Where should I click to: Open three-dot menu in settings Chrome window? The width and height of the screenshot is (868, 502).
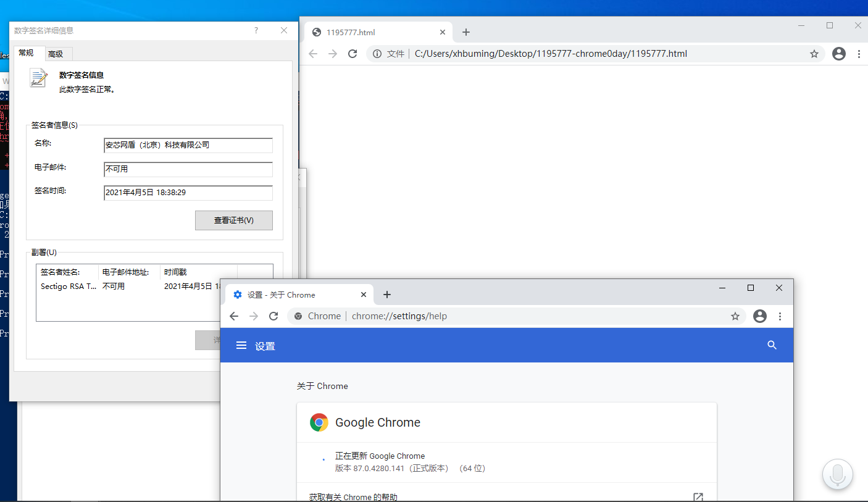pos(780,316)
